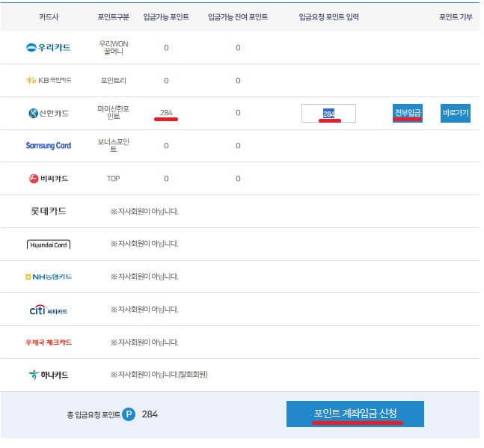The height and width of the screenshot is (448, 484).
Task: Select the 포인트구분 column header
Action: (x=113, y=17)
